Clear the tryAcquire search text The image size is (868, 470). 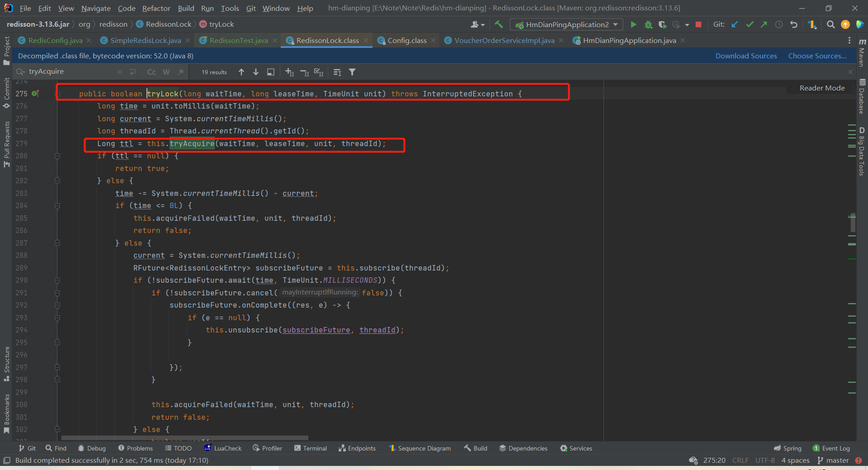click(x=119, y=72)
